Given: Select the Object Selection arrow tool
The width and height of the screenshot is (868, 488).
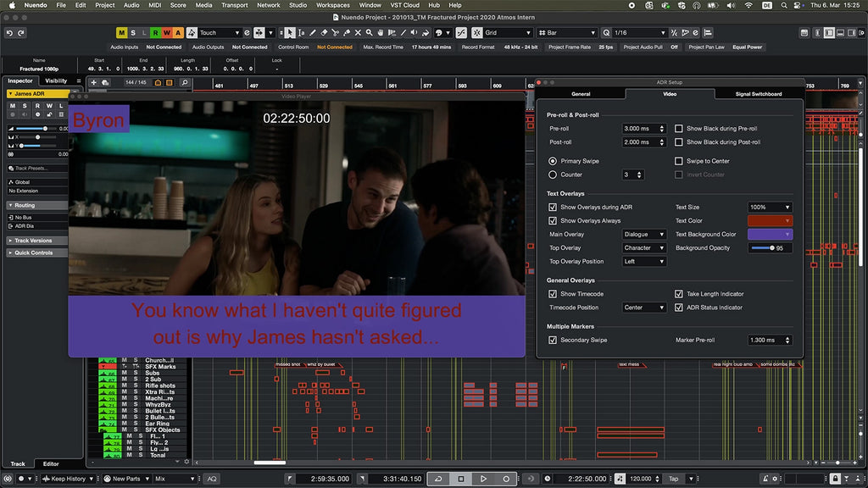Looking at the screenshot, I should click(x=290, y=33).
